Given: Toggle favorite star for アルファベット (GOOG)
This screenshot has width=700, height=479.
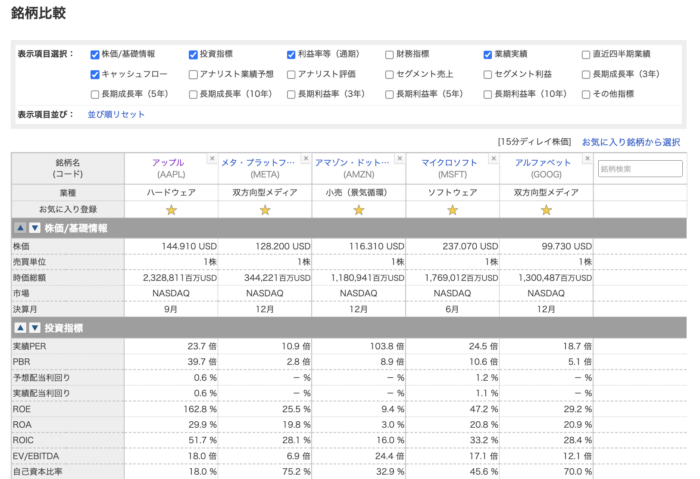Looking at the screenshot, I should tap(546, 210).
